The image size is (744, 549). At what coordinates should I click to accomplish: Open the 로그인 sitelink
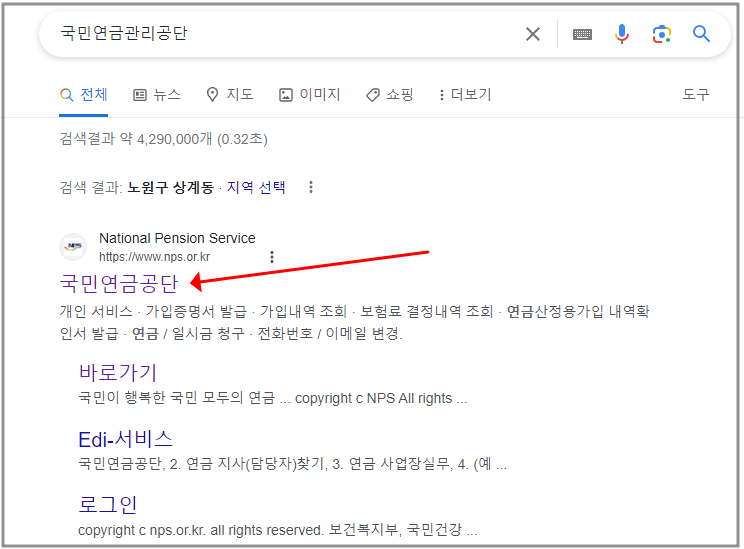(108, 504)
